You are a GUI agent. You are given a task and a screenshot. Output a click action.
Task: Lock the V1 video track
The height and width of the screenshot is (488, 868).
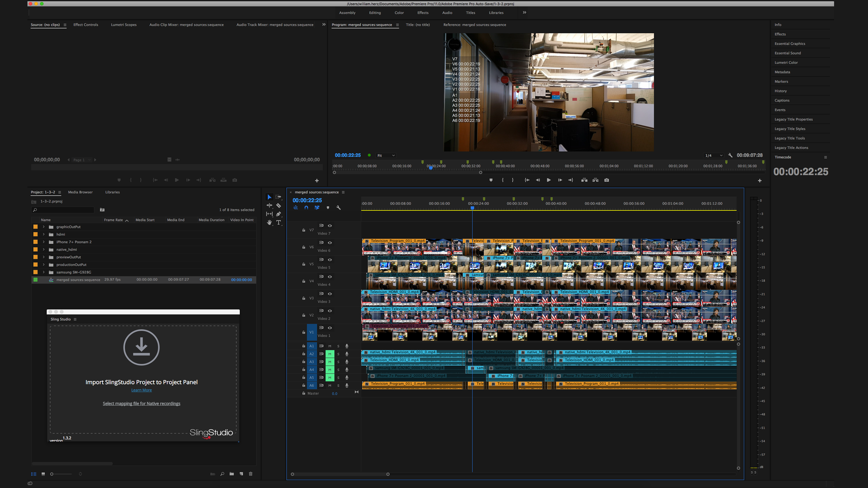click(x=303, y=332)
